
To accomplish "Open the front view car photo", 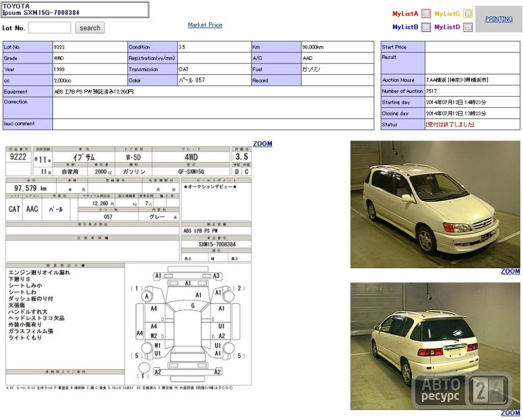I will pos(435,204).
